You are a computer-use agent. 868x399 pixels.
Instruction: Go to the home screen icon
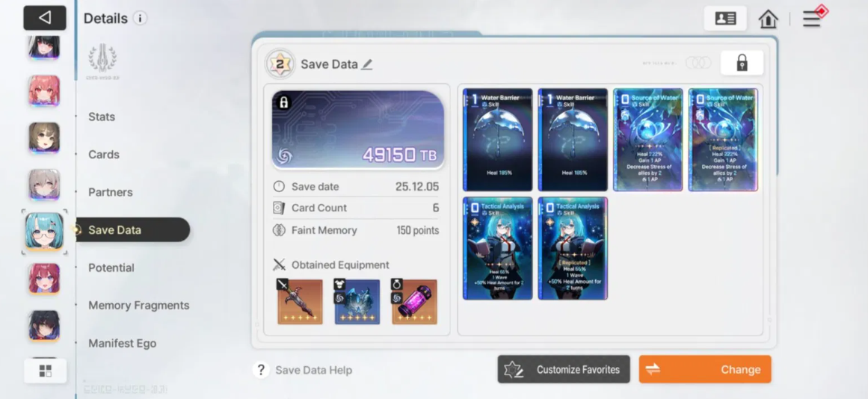[x=769, y=19]
